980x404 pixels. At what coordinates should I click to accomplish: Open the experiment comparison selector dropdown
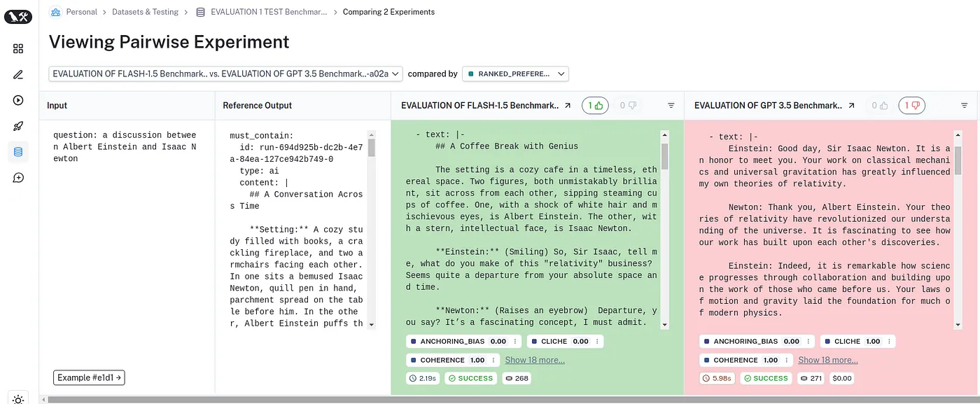(x=225, y=74)
